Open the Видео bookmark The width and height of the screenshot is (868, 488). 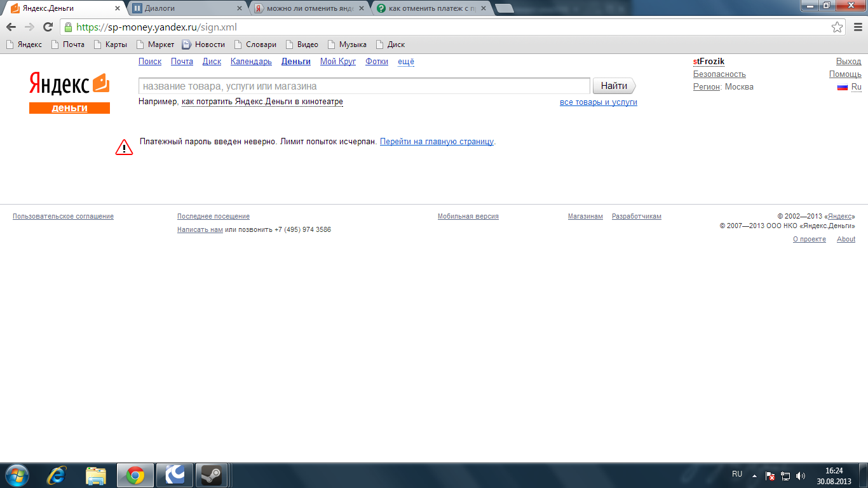(302, 44)
